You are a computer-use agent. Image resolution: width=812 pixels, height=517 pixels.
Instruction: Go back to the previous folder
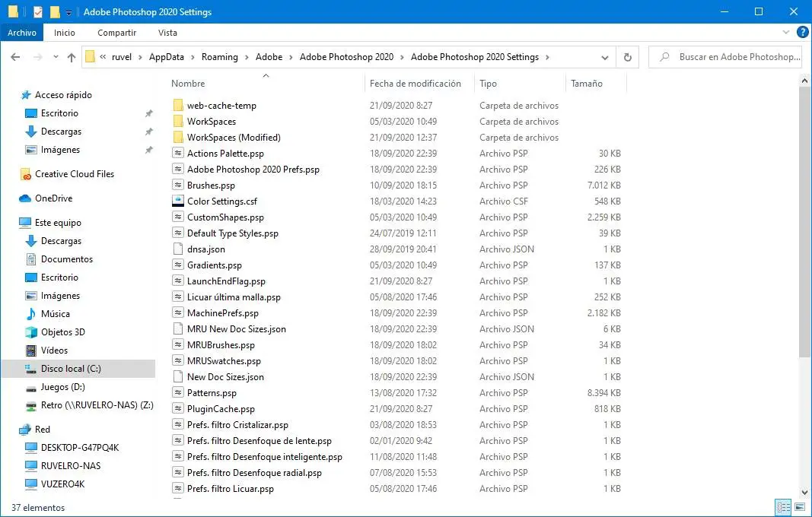click(x=15, y=57)
